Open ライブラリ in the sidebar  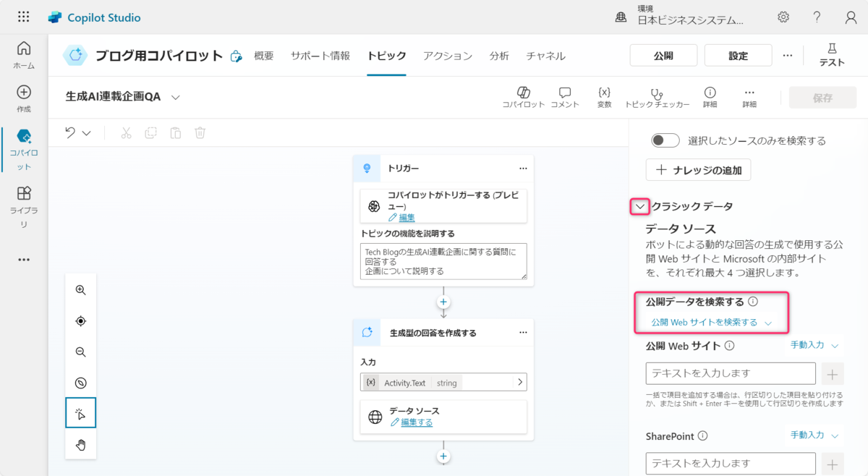click(24, 207)
